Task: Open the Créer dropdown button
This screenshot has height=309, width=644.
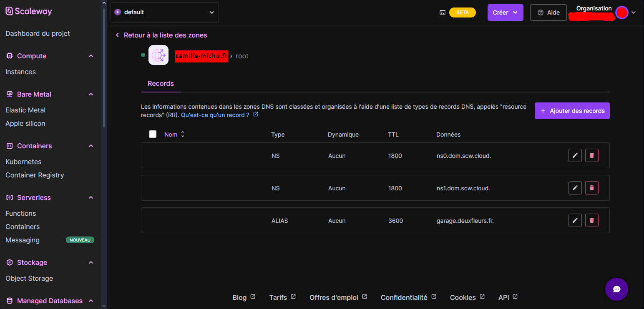Action: (x=506, y=12)
